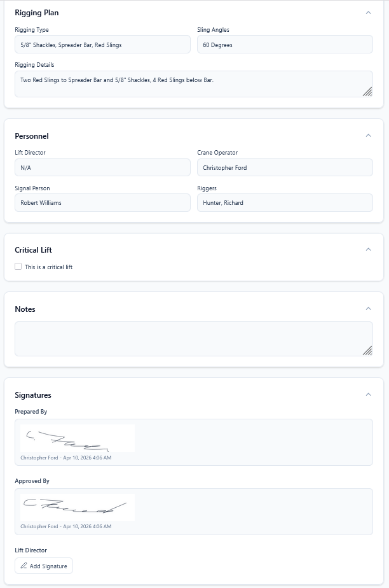This screenshot has height=588, width=389.
Task: Collapse the Notes section chevron
Action: tap(368, 309)
